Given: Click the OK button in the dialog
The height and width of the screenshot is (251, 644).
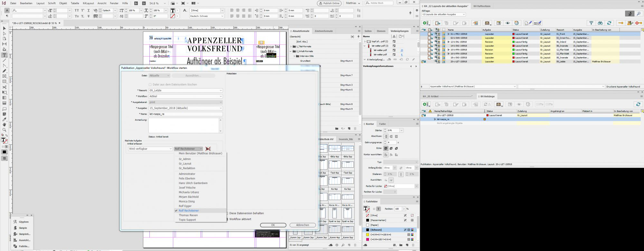Looking at the screenshot, I should tap(273, 225).
